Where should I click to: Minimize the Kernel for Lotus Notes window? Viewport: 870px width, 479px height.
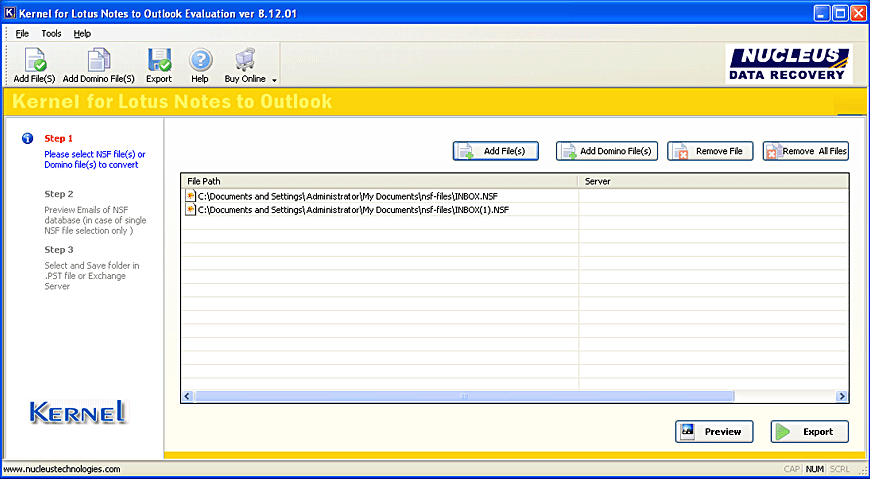point(823,13)
